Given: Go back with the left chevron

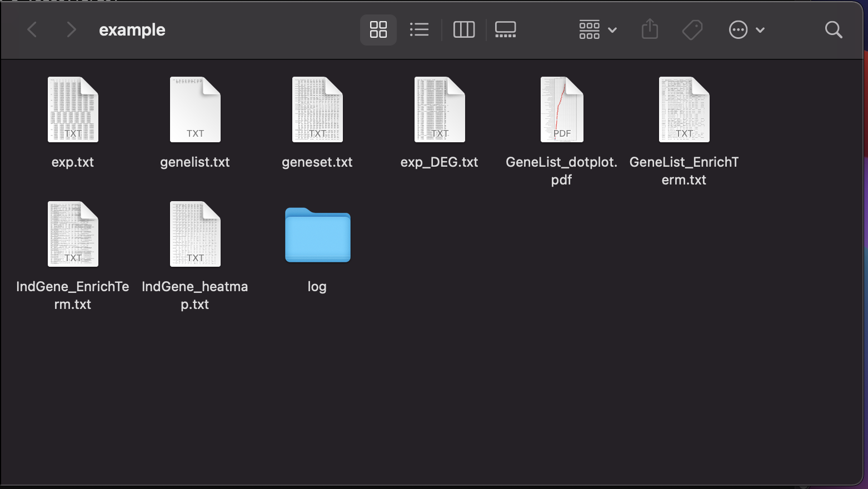Looking at the screenshot, I should (32, 29).
